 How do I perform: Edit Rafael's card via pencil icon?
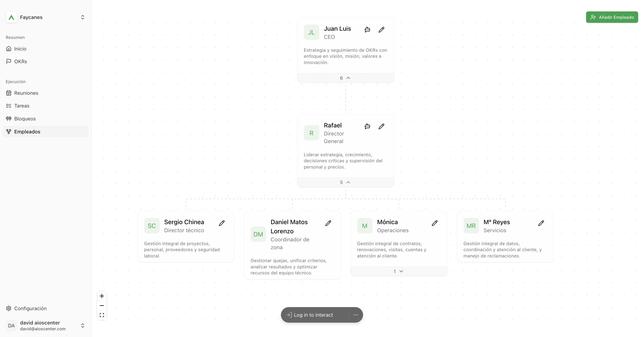381,126
